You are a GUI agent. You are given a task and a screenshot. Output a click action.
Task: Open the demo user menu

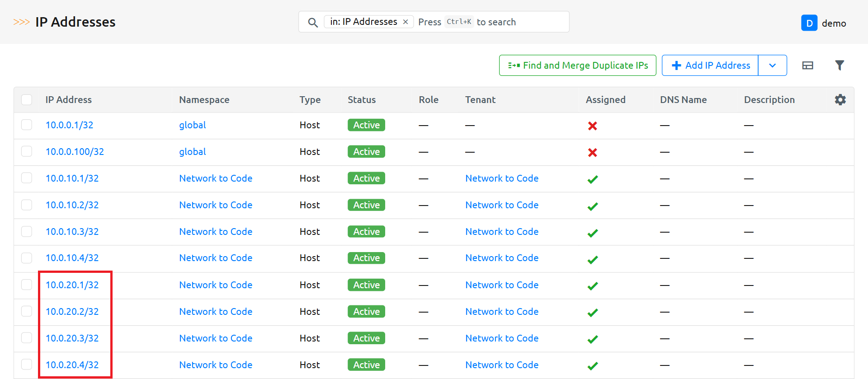834,23
